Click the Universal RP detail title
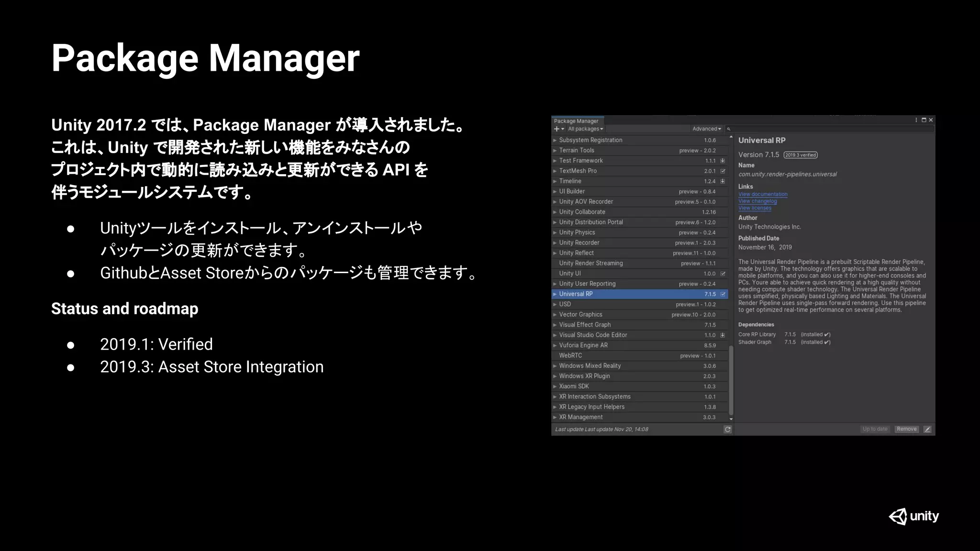The width and height of the screenshot is (980, 551). pos(762,141)
